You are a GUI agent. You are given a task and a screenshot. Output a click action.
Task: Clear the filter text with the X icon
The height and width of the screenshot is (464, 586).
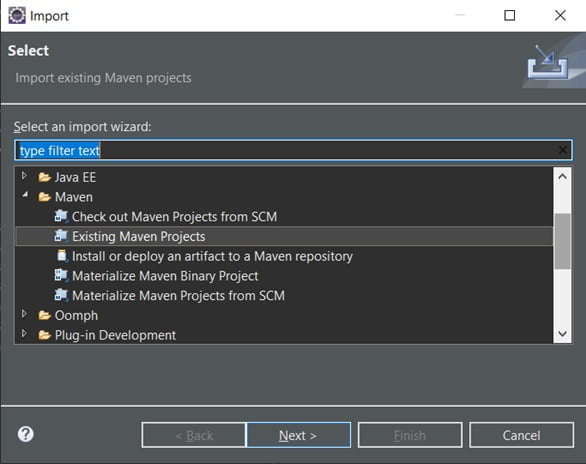[x=562, y=150]
